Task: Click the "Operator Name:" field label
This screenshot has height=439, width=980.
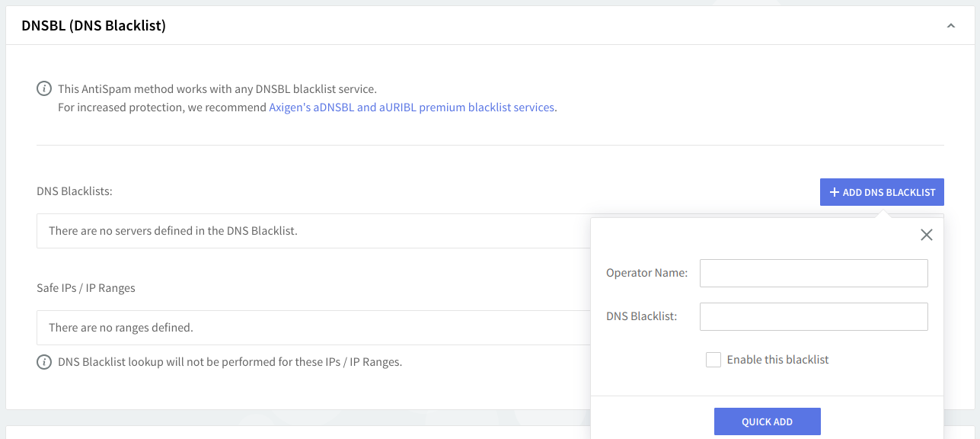Action: (646, 273)
